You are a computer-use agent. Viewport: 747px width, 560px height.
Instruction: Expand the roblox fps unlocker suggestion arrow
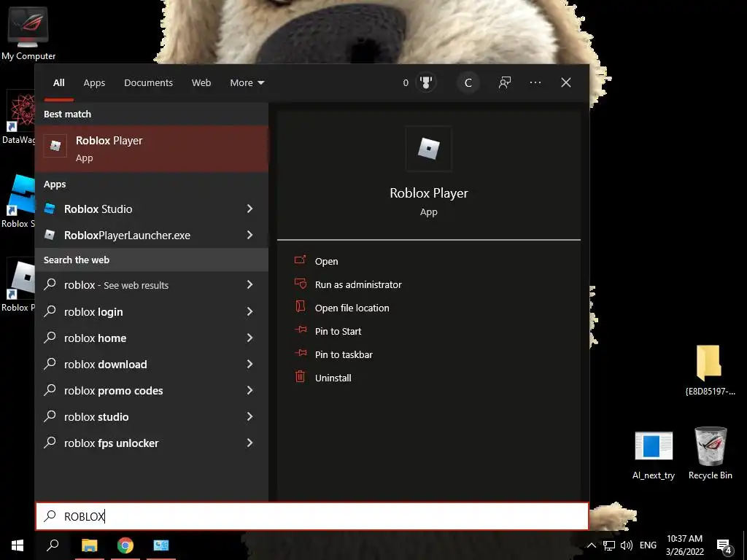coord(249,443)
